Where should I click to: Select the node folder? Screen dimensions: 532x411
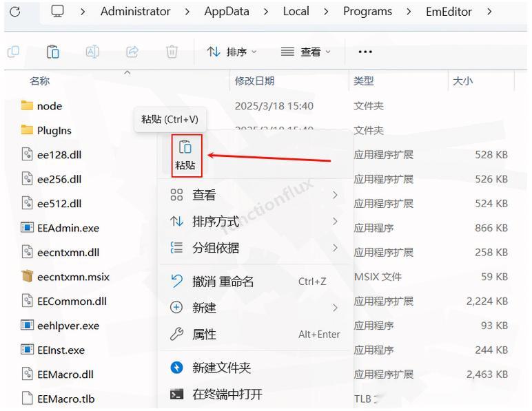pos(50,106)
